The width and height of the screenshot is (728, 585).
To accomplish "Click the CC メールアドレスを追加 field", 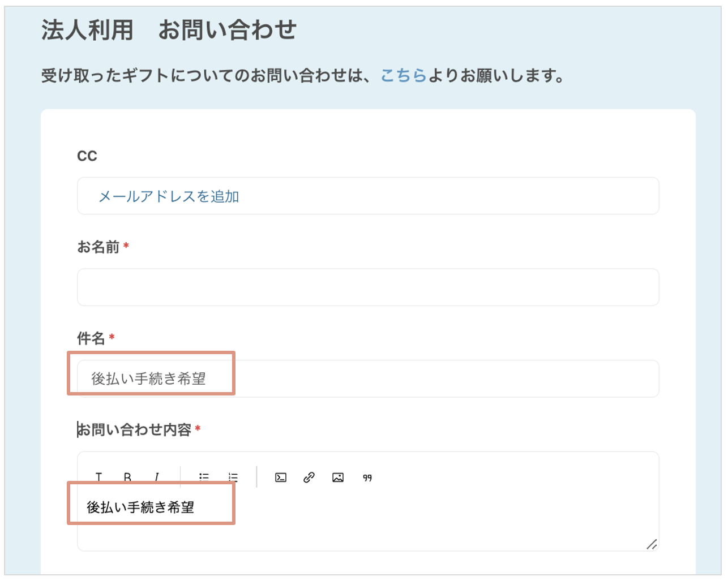I will point(368,196).
